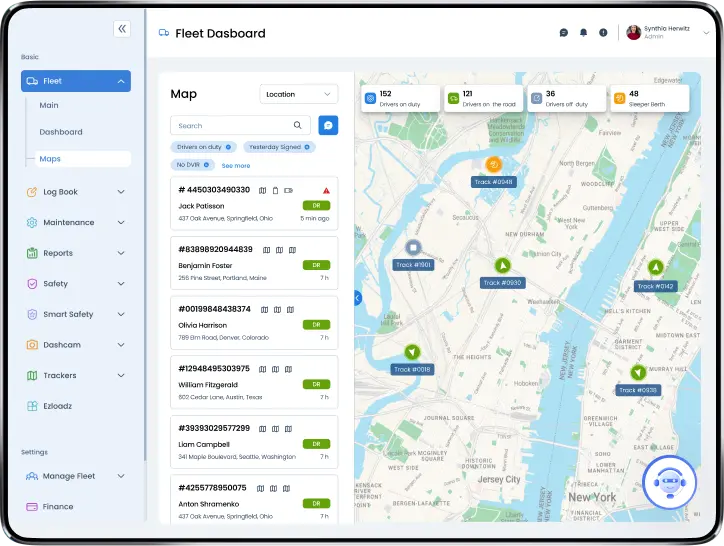Select Anton Shramenko driver entry

click(x=254, y=500)
